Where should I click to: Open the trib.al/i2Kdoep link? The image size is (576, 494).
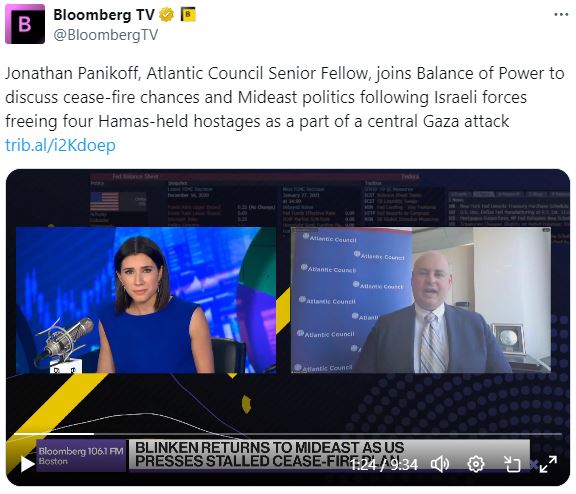60,145
